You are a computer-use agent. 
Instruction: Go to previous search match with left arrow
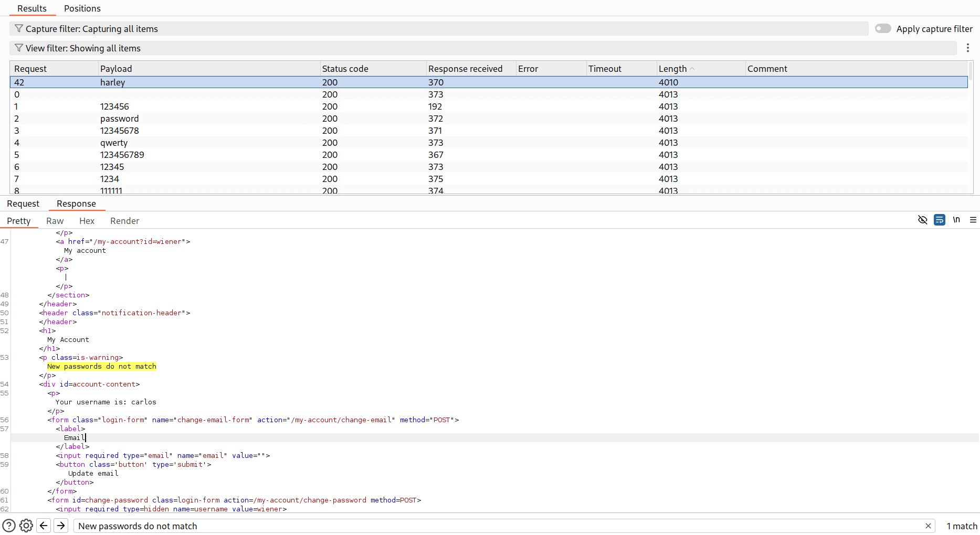(44, 525)
